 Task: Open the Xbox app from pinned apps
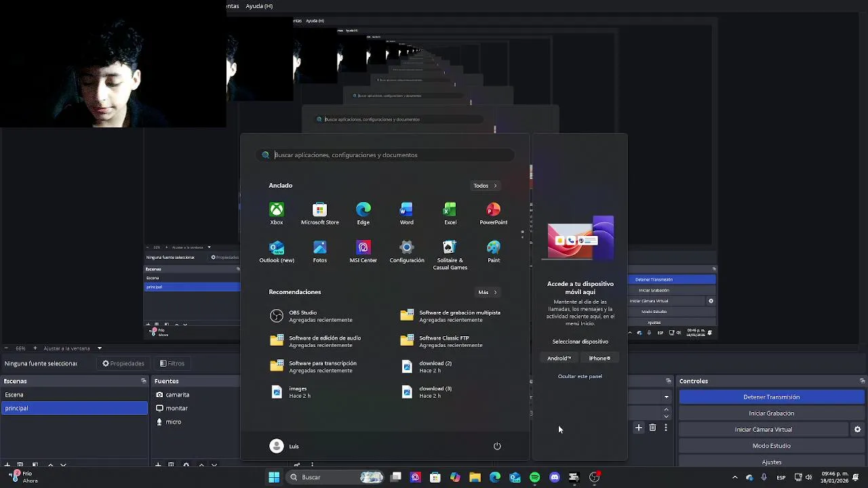point(277,213)
